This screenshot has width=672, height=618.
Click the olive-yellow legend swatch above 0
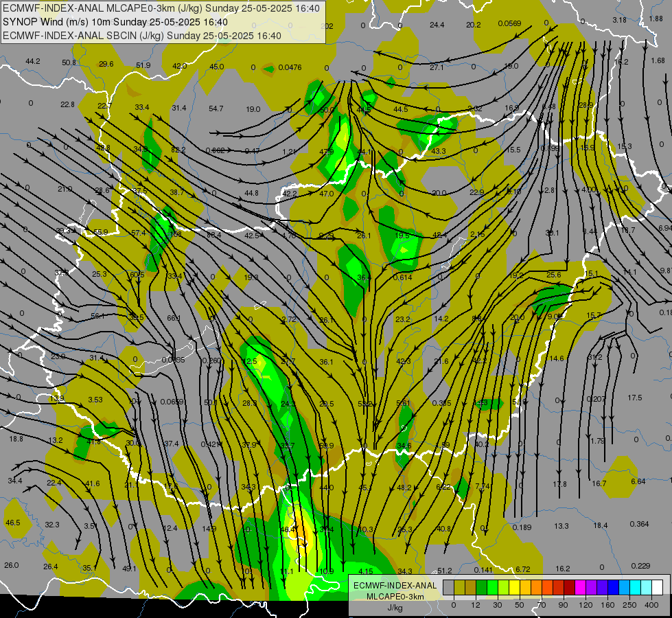(460, 587)
